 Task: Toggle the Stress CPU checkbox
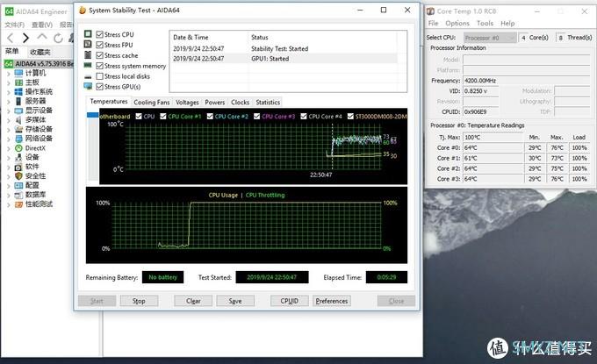point(100,34)
